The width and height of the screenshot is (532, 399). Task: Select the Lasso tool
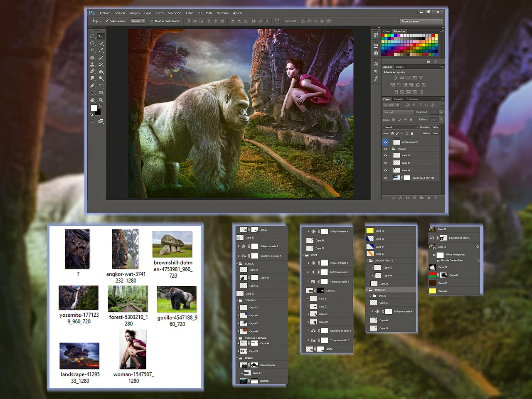coord(92,43)
